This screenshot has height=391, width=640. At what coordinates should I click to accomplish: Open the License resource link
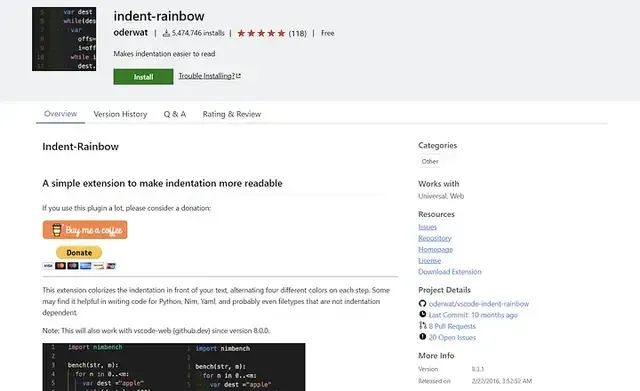429,260
